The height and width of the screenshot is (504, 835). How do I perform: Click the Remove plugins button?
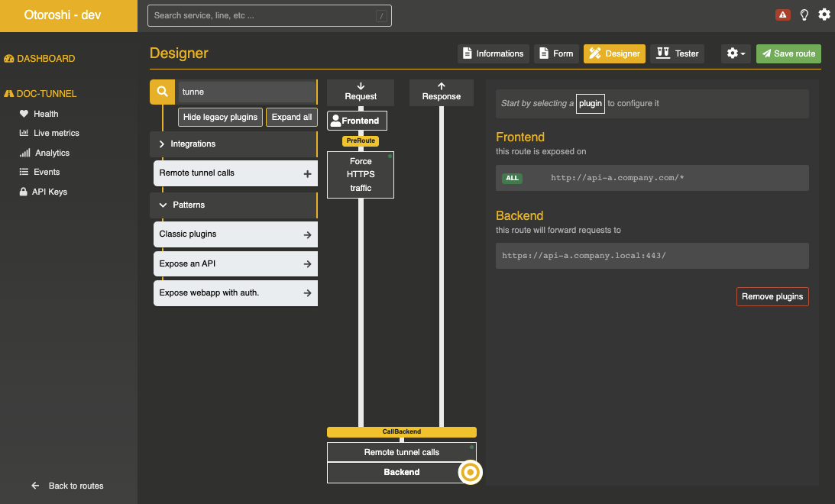(x=772, y=296)
